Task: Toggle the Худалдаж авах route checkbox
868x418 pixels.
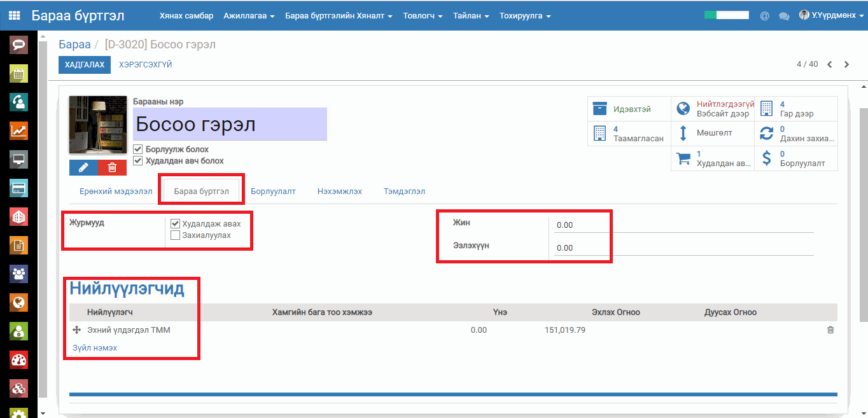Action: 176,223
